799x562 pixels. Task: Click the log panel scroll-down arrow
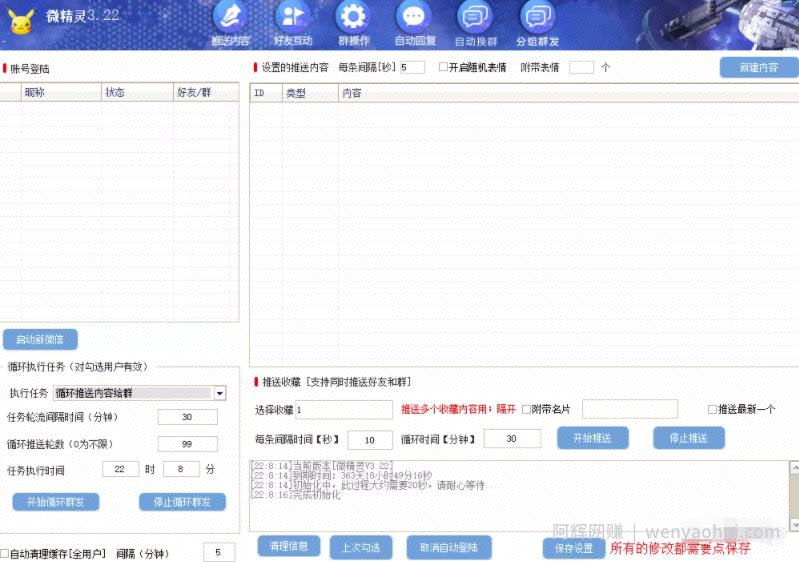coord(794,524)
